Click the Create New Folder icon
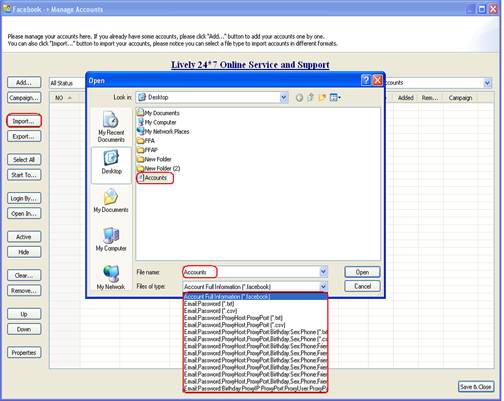 (322, 97)
